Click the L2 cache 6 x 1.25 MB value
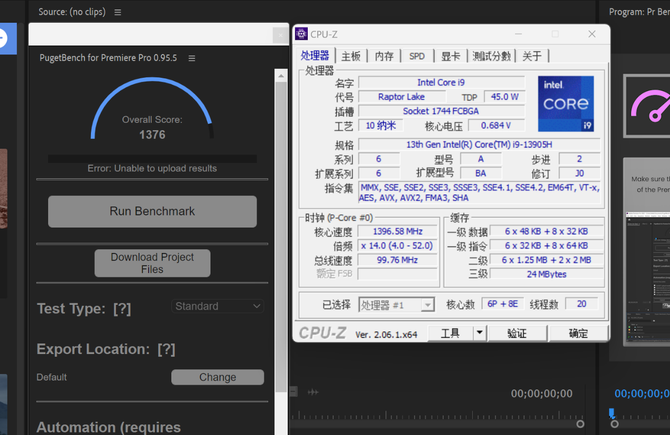 point(547,260)
